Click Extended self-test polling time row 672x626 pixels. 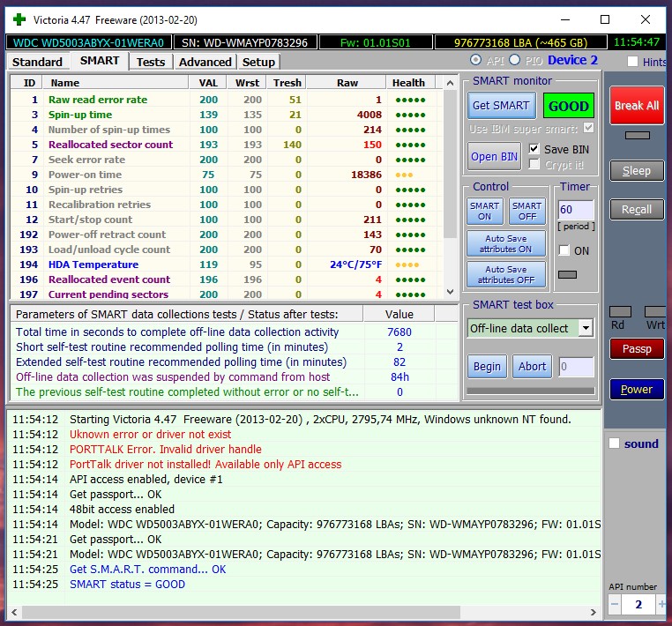(234, 362)
